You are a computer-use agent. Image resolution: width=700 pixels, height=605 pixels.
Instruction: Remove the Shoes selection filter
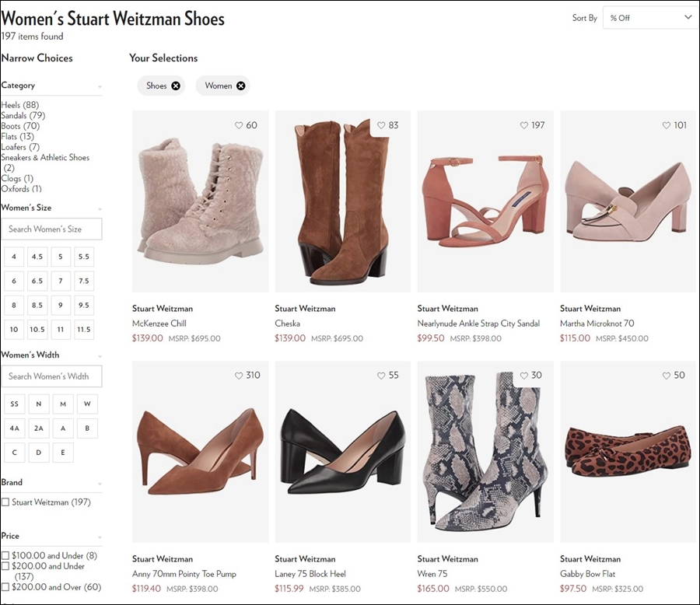coord(176,86)
